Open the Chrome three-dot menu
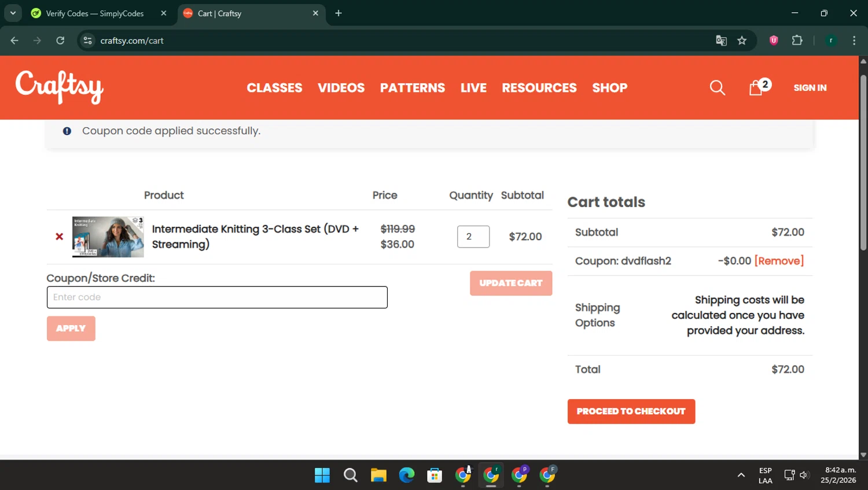868x490 pixels. (854, 40)
